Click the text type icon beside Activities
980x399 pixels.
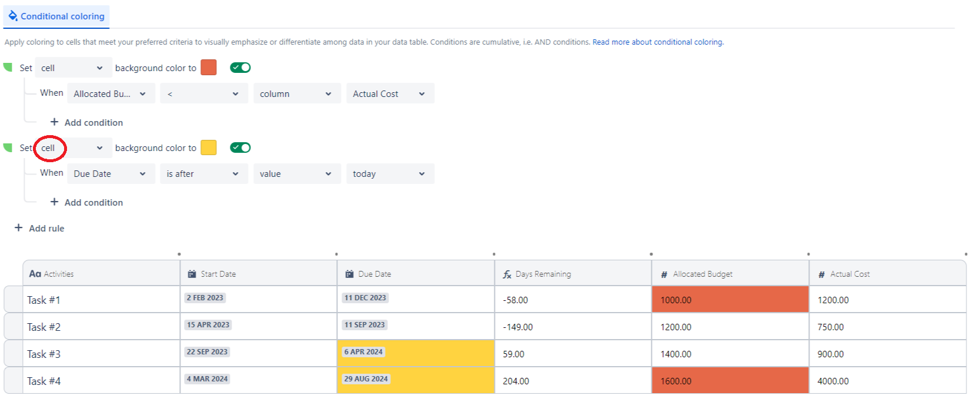(x=35, y=274)
